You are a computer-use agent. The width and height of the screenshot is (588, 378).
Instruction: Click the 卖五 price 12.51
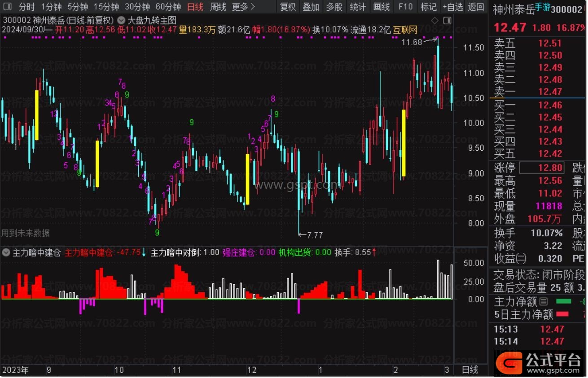550,43
